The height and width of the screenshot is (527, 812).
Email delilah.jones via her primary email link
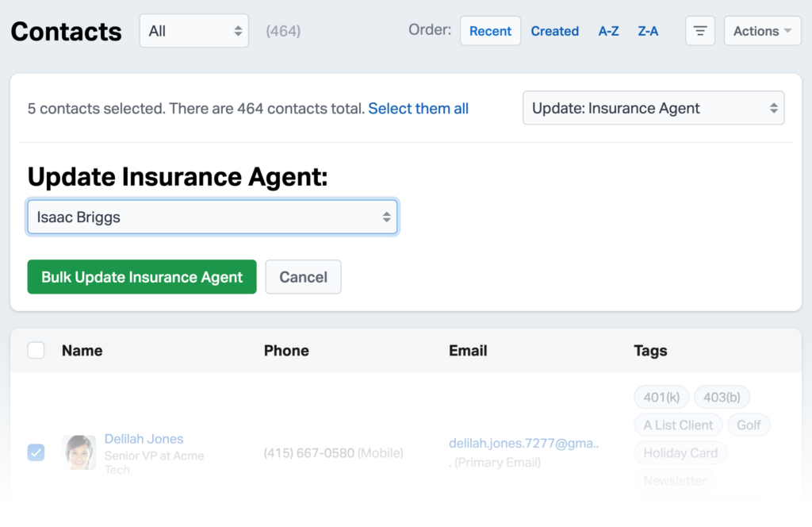point(523,443)
